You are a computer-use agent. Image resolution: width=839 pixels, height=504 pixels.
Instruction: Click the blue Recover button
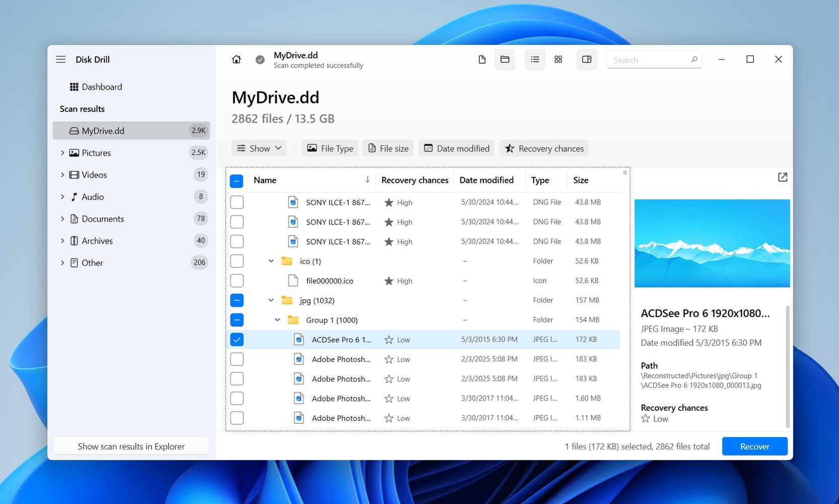pyautogui.click(x=754, y=447)
